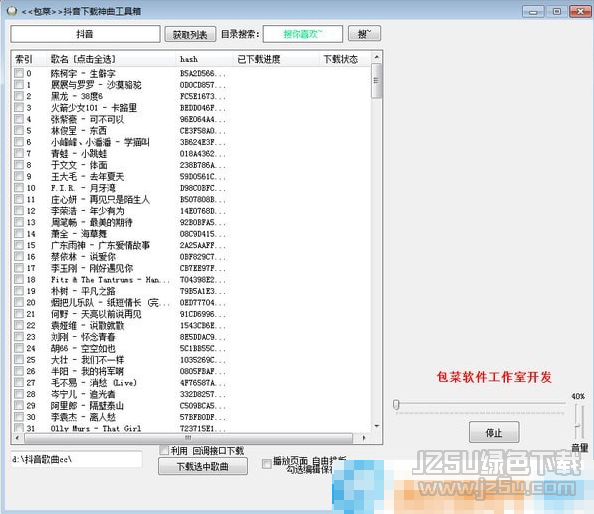
Task: Click the horizontal scrollbar right arrow
Action: click(x=364, y=437)
